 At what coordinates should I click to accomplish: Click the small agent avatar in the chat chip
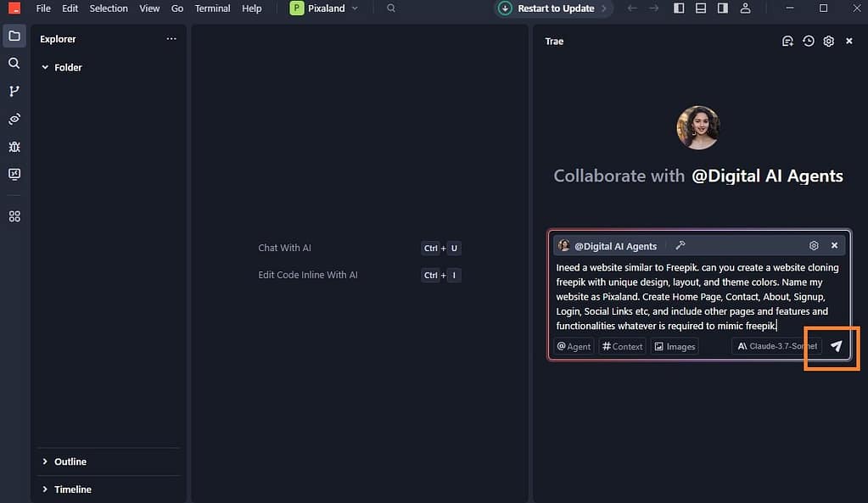click(x=563, y=246)
